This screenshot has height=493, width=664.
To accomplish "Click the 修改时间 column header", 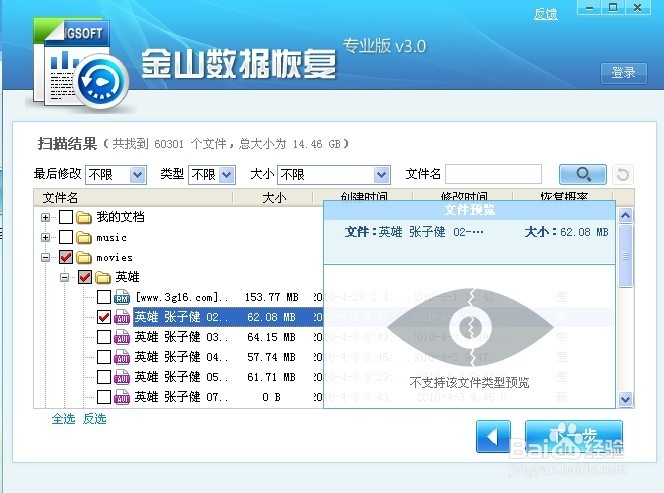I will coord(463,196).
